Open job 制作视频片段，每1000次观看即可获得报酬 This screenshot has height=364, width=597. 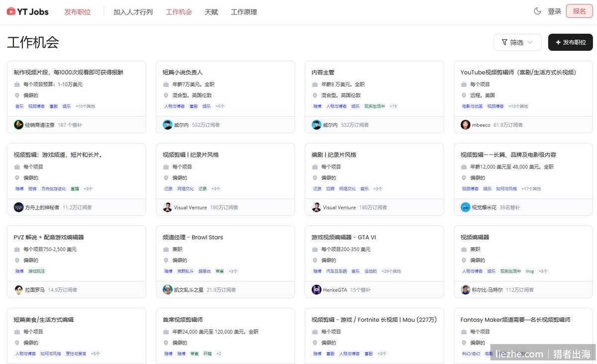[69, 73]
